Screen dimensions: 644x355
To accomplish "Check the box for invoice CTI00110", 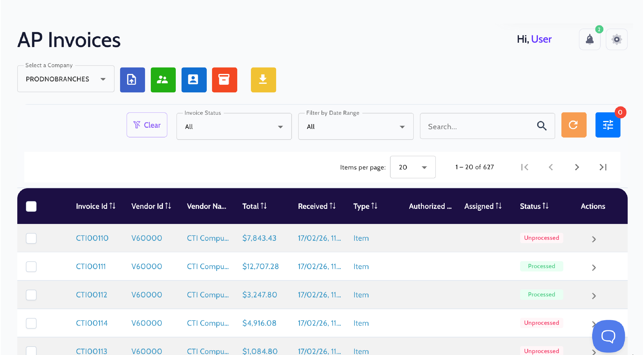I will [x=31, y=238].
